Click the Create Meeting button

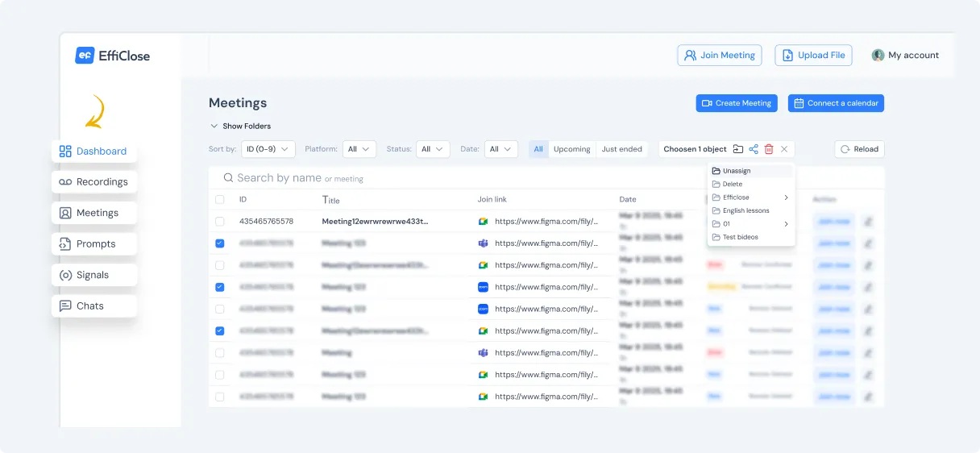(x=737, y=103)
